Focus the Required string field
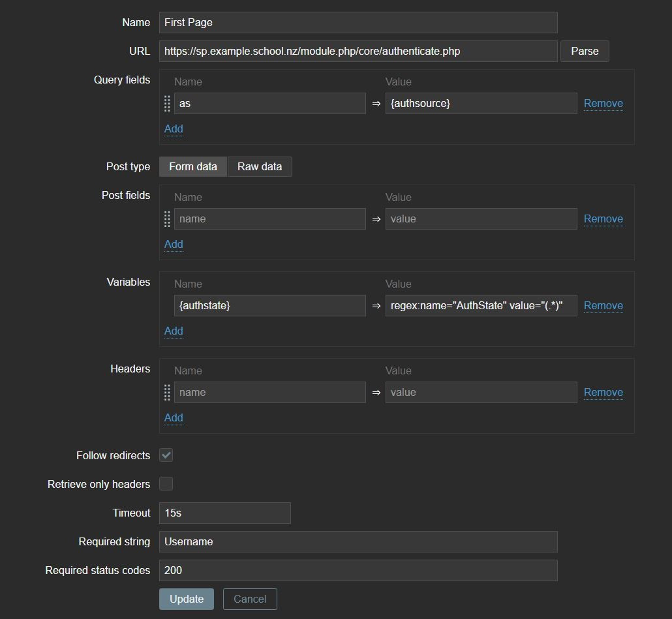The image size is (672, 619). pos(358,541)
